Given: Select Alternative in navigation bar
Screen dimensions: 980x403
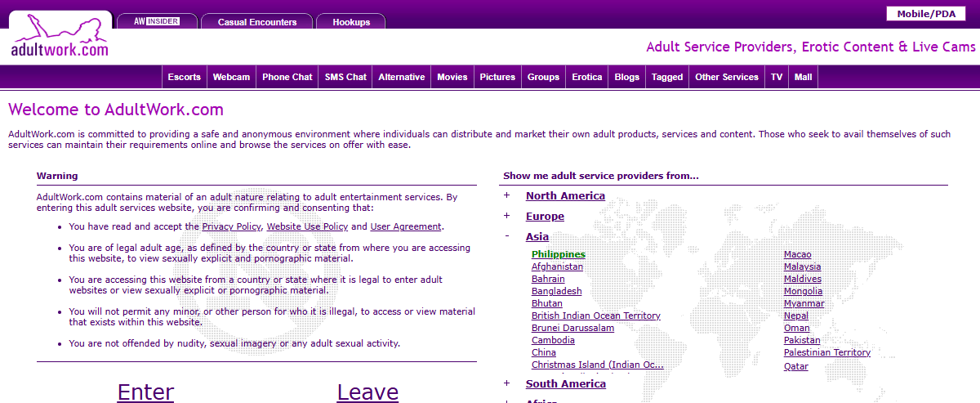Looking at the screenshot, I should click(x=402, y=77).
